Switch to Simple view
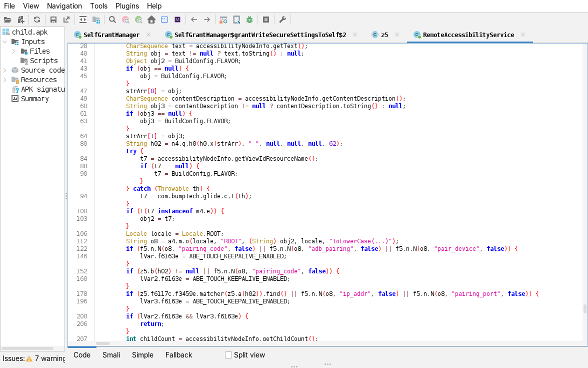This screenshot has width=588, height=368. 142,355
